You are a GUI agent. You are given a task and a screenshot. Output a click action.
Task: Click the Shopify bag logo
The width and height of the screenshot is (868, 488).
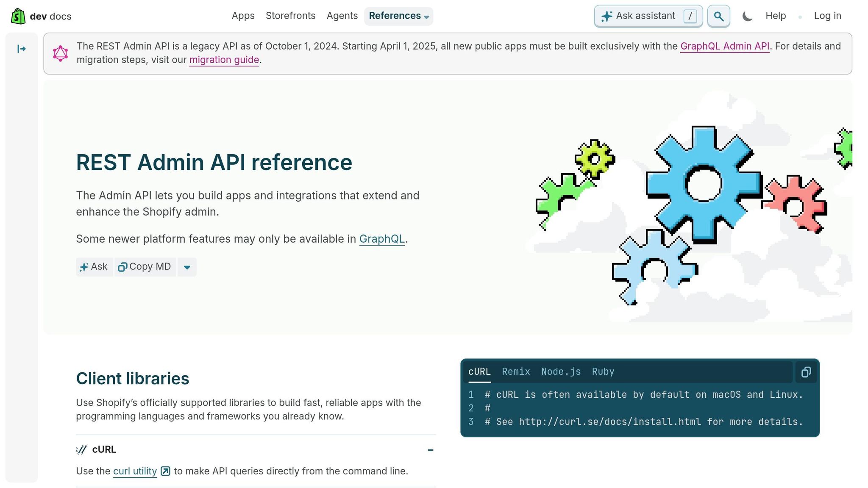point(18,16)
